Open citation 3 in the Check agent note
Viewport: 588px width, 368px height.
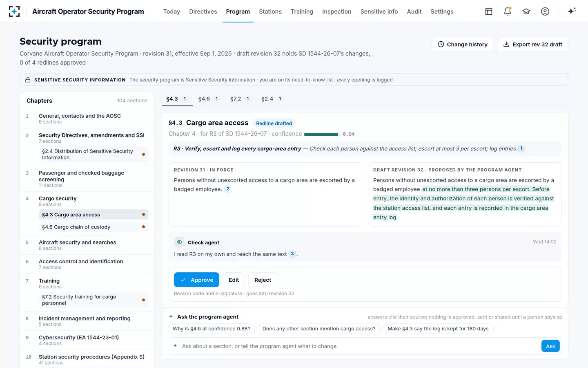coord(292,254)
